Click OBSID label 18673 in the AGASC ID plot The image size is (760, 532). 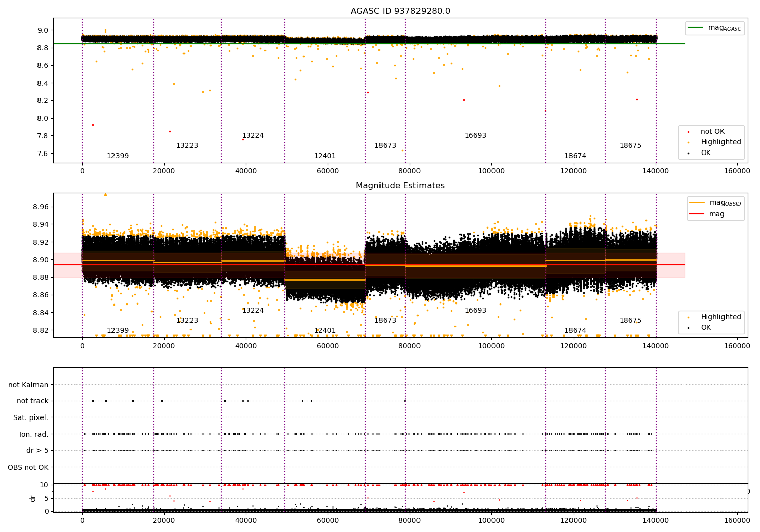[385, 146]
